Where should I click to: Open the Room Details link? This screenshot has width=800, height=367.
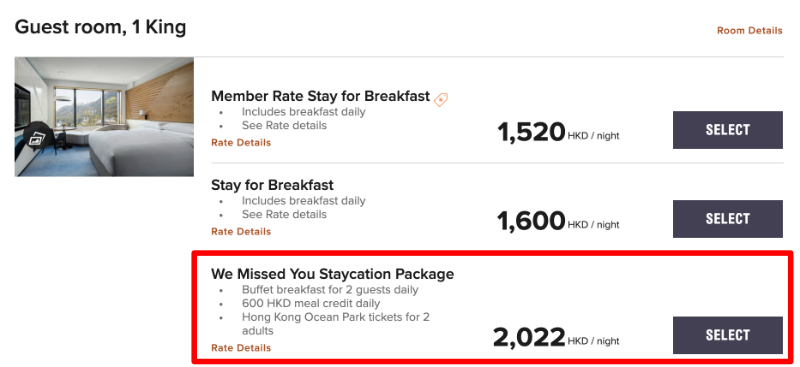pyautogui.click(x=749, y=31)
